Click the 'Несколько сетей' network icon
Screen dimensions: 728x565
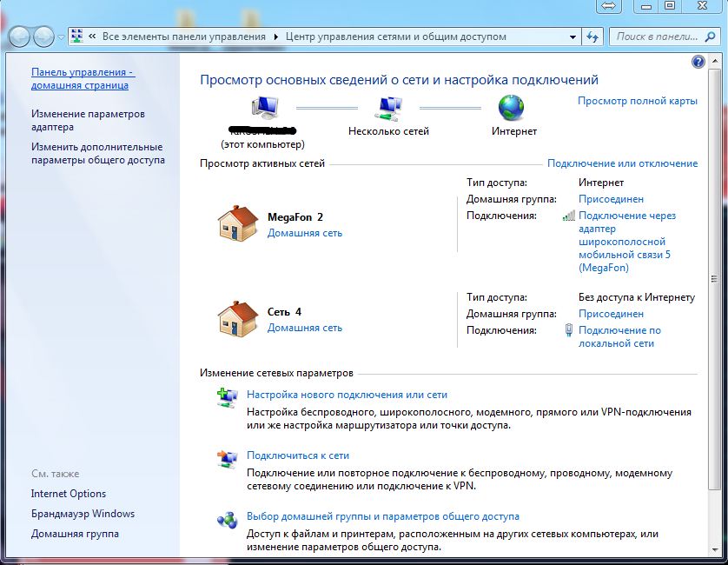pyautogui.click(x=388, y=108)
